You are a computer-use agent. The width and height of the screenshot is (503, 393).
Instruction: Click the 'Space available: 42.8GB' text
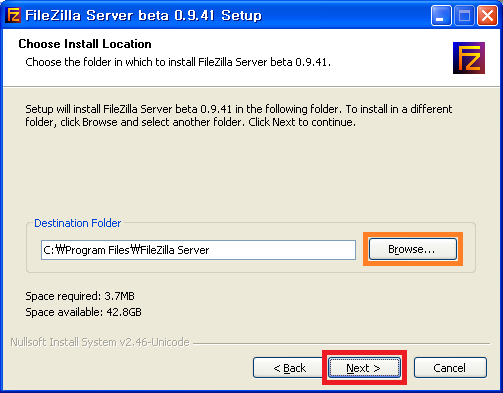click(84, 312)
